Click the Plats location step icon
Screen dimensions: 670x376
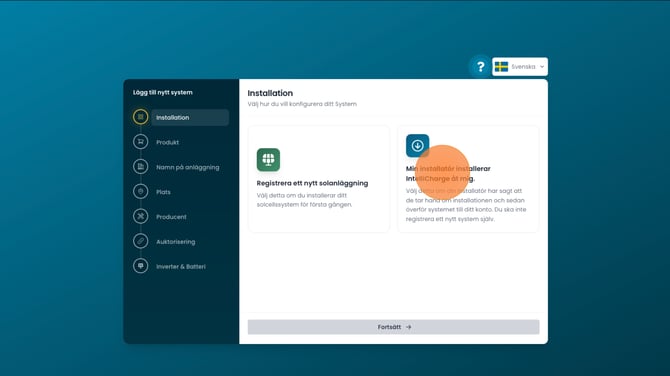[140, 191]
